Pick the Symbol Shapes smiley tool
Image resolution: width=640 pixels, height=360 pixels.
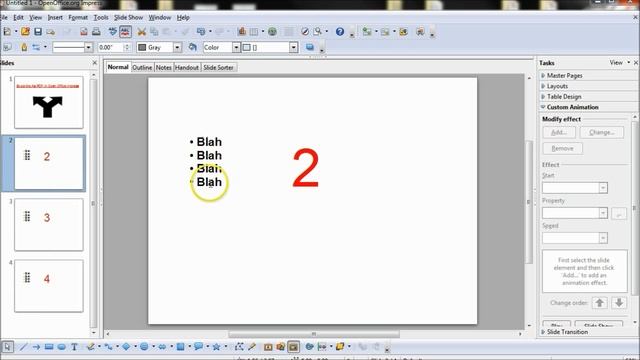(x=144, y=347)
